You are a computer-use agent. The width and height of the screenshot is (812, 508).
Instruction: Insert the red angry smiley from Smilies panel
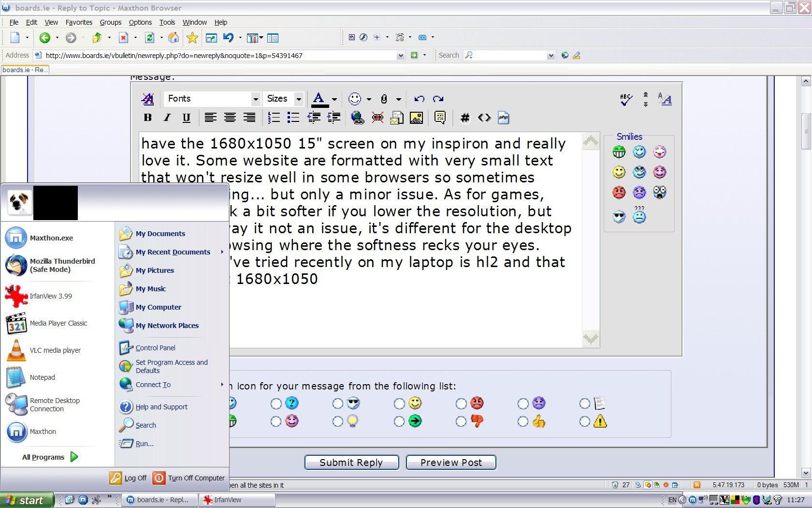click(619, 193)
